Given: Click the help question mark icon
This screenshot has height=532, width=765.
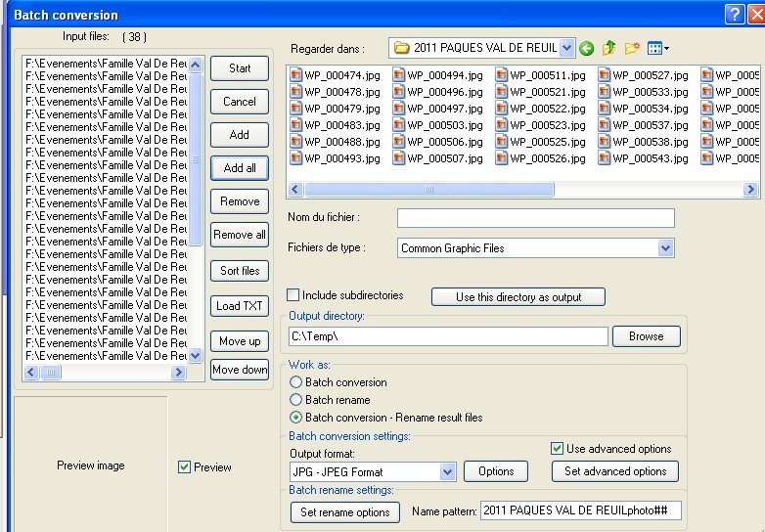Looking at the screenshot, I should [735, 14].
